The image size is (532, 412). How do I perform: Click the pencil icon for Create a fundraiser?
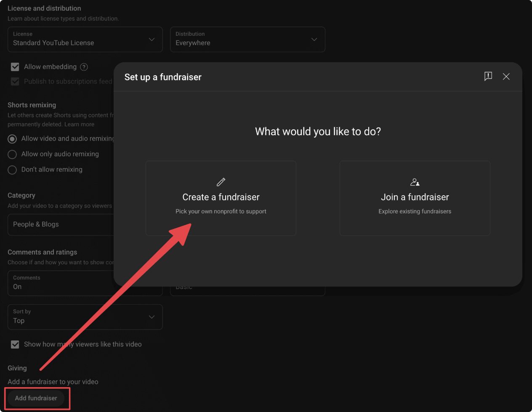pyautogui.click(x=221, y=182)
